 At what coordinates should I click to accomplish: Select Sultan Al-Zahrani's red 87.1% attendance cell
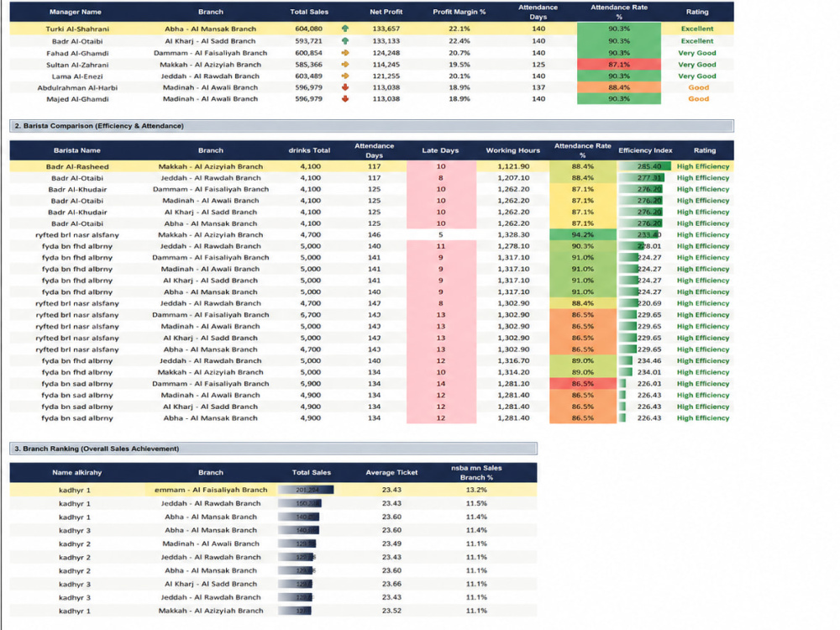tap(619, 65)
